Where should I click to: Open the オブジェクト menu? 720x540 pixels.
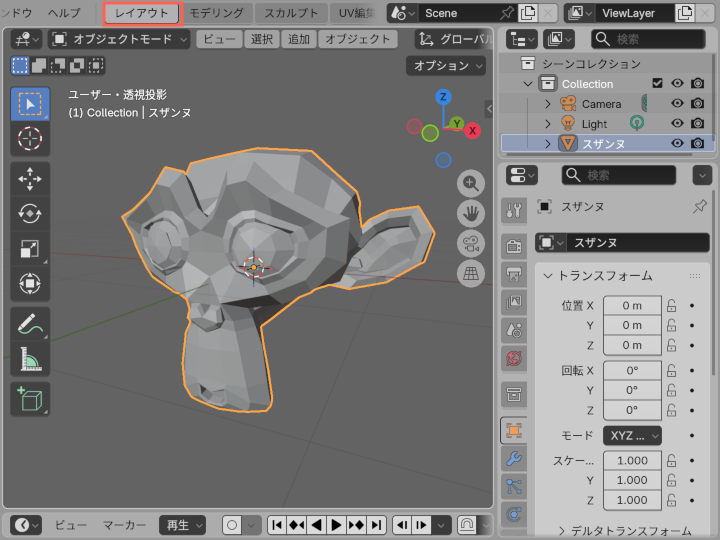pos(358,39)
